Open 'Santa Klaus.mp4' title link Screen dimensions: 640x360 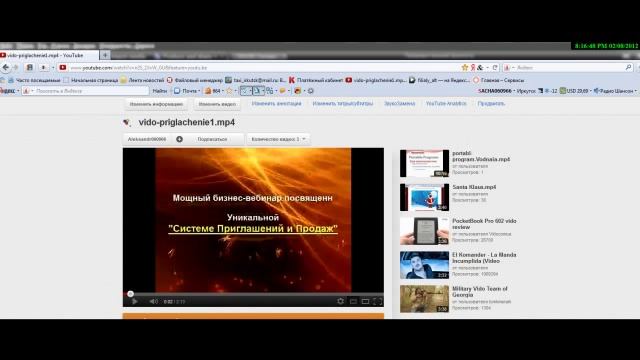point(474,187)
